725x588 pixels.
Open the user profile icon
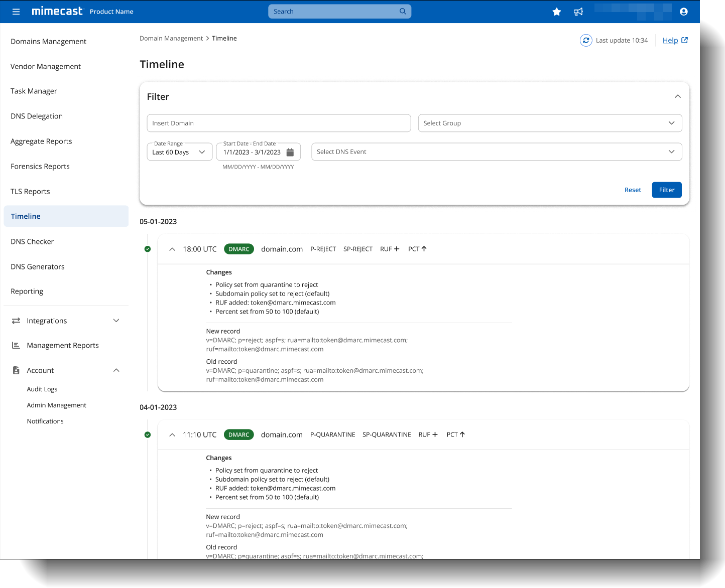683,12
